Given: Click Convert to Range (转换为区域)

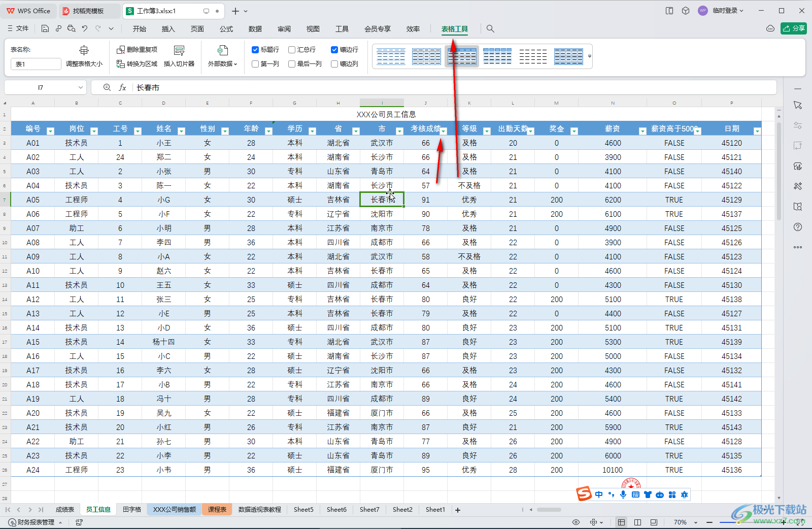Looking at the screenshot, I should click(x=137, y=64).
